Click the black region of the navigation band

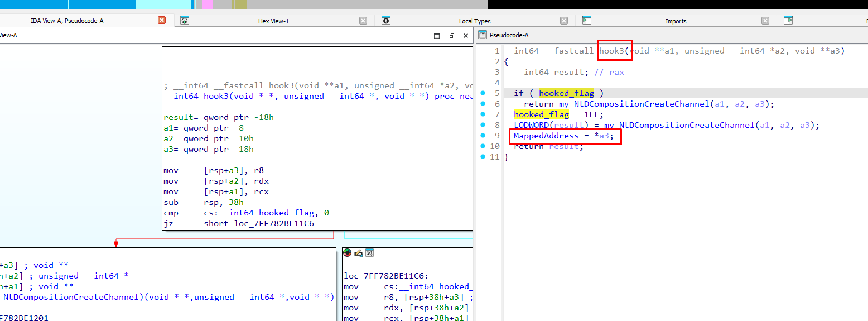pos(678,4)
